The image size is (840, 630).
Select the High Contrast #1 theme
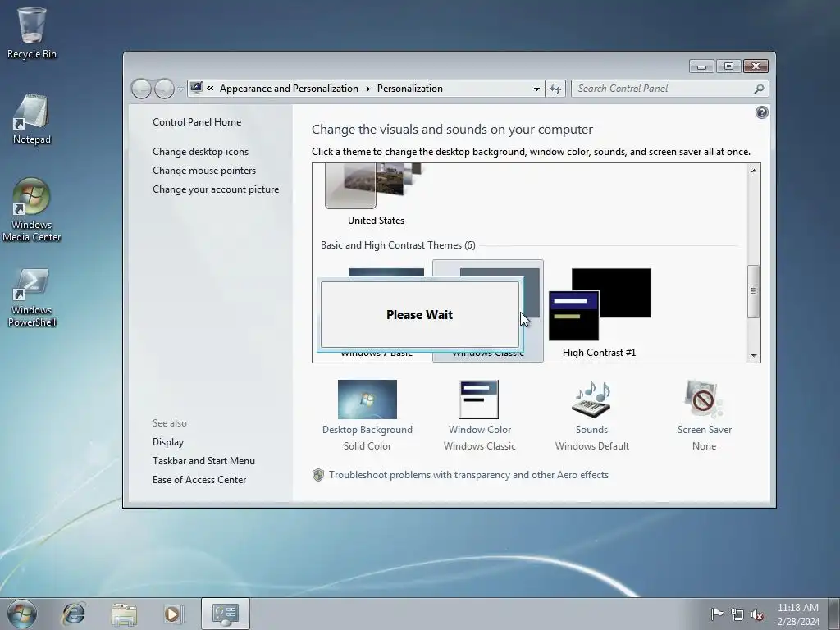pos(600,312)
